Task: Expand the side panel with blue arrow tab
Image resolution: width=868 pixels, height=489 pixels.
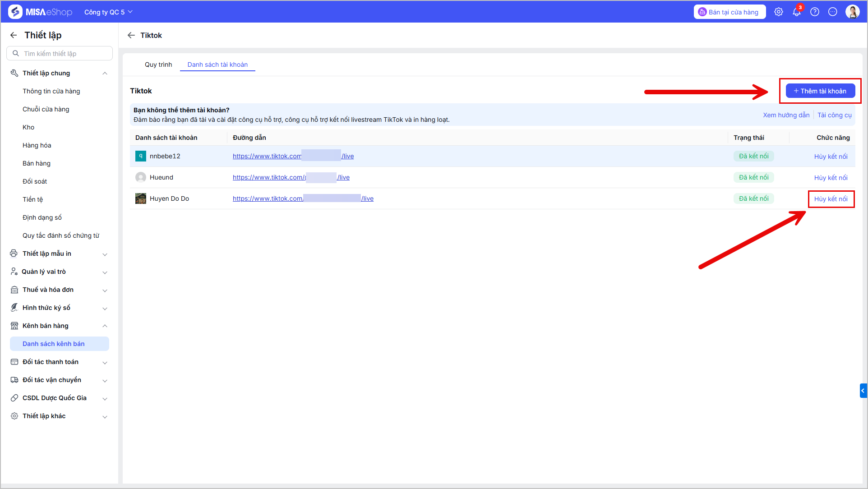Action: coord(863,391)
